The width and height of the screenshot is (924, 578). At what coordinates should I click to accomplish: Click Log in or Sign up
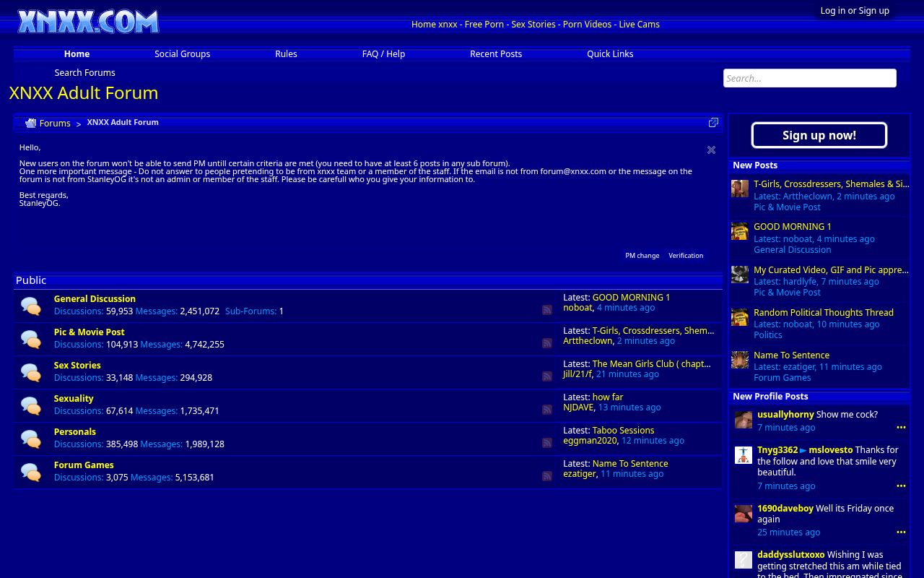(x=855, y=10)
